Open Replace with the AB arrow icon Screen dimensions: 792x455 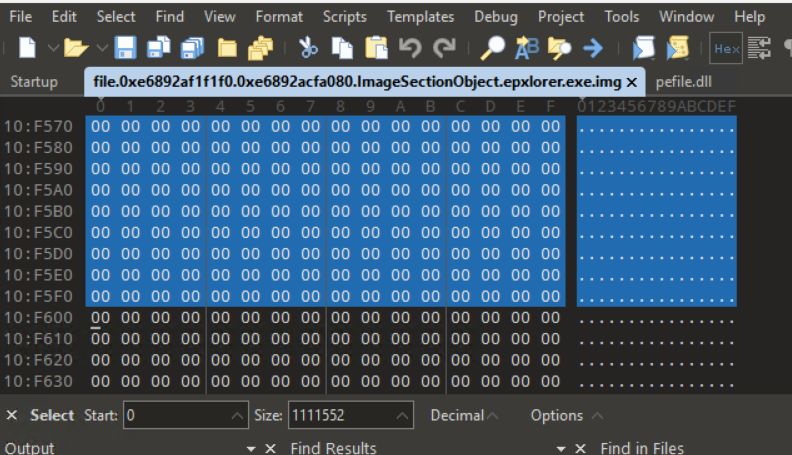pyautogui.click(x=526, y=48)
